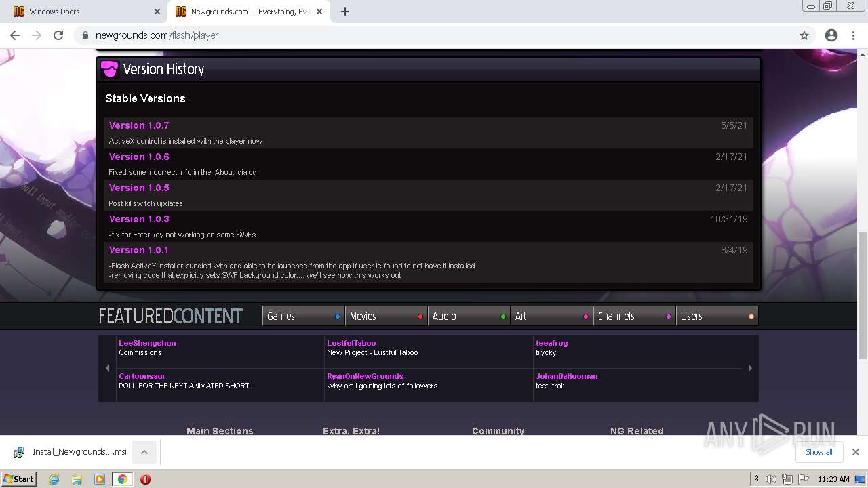This screenshot has width=868, height=488.
Task: Click Main Sections footer heading
Action: [220, 431]
